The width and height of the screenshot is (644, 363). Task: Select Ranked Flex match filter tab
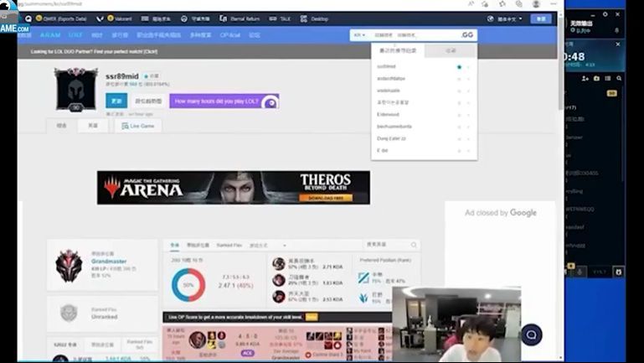[x=229, y=245]
